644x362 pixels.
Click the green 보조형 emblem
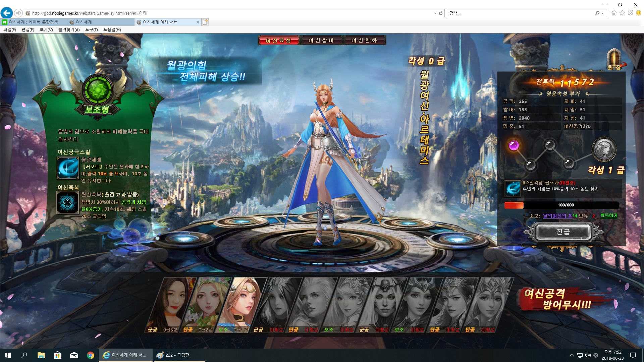coord(98,90)
